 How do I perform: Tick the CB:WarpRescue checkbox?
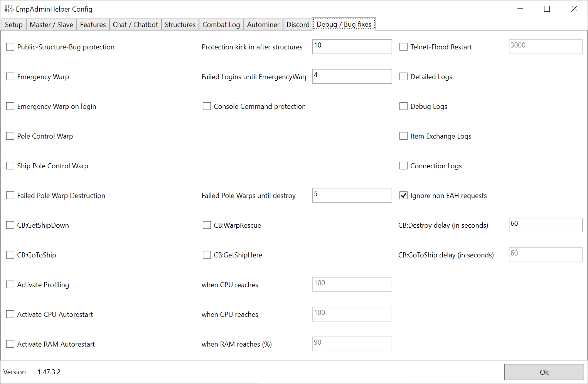[x=207, y=225]
